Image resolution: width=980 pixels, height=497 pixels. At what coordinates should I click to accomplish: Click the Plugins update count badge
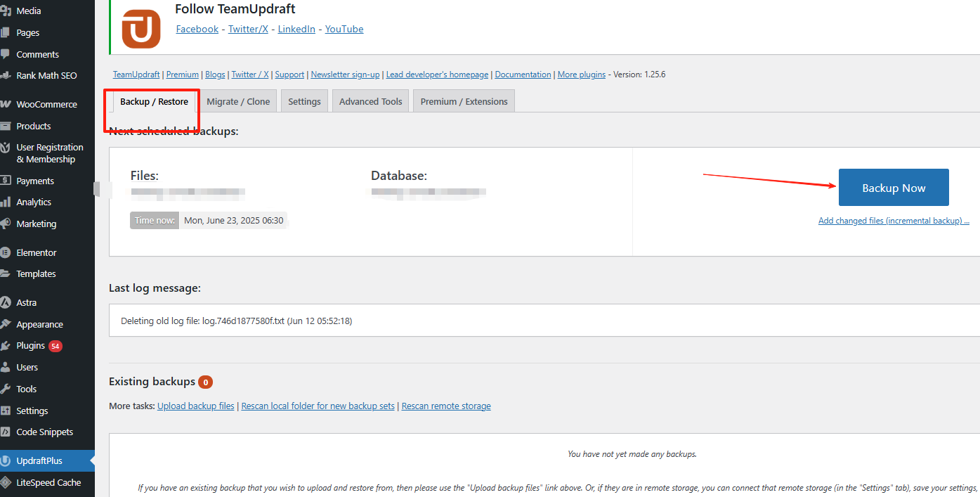point(55,346)
